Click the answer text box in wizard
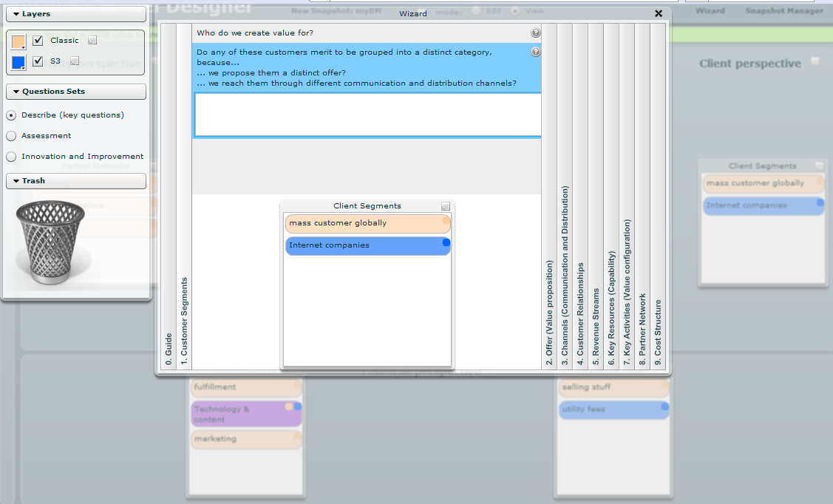 [367, 115]
